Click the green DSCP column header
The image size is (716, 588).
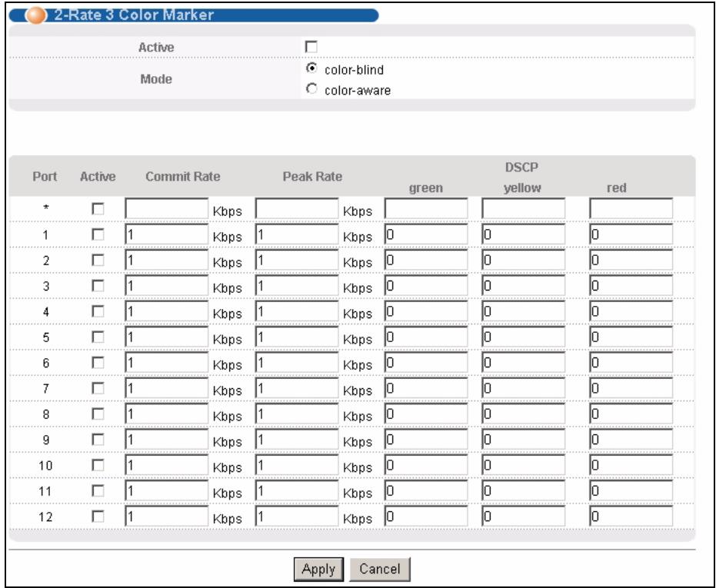(426, 188)
